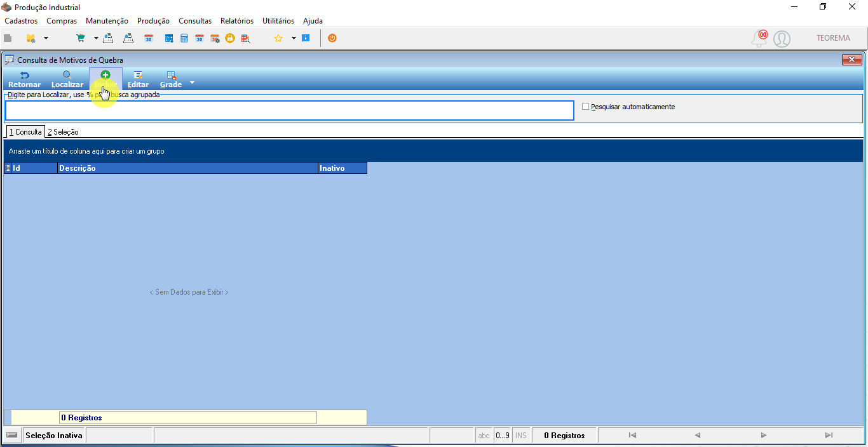Open dropdown arrow beside shopping cart

[96, 38]
